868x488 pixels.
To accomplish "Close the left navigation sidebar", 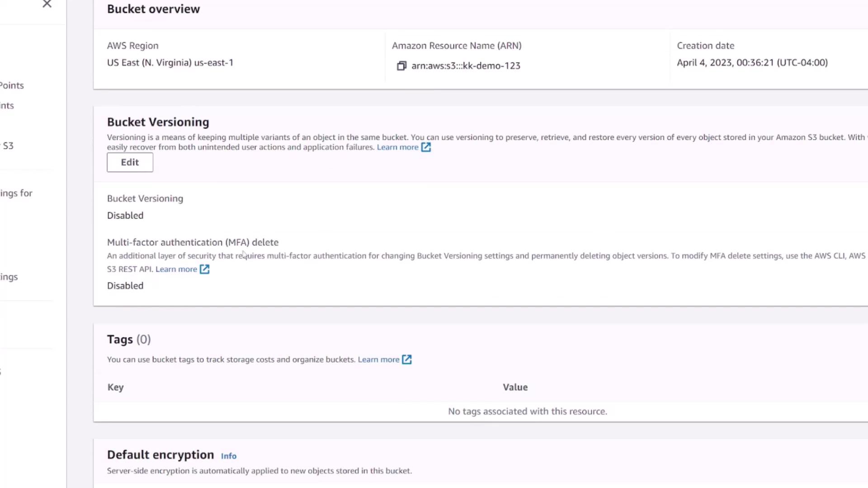I will point(47,4).
